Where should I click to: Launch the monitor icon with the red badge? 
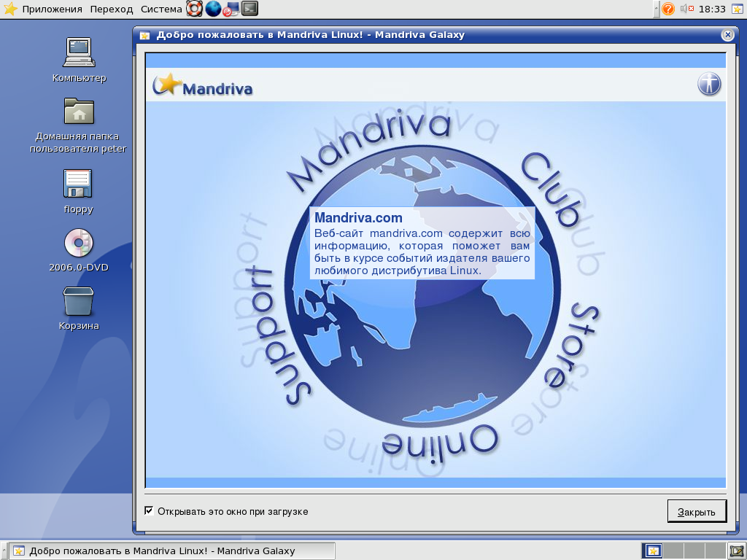coord(231,9)
